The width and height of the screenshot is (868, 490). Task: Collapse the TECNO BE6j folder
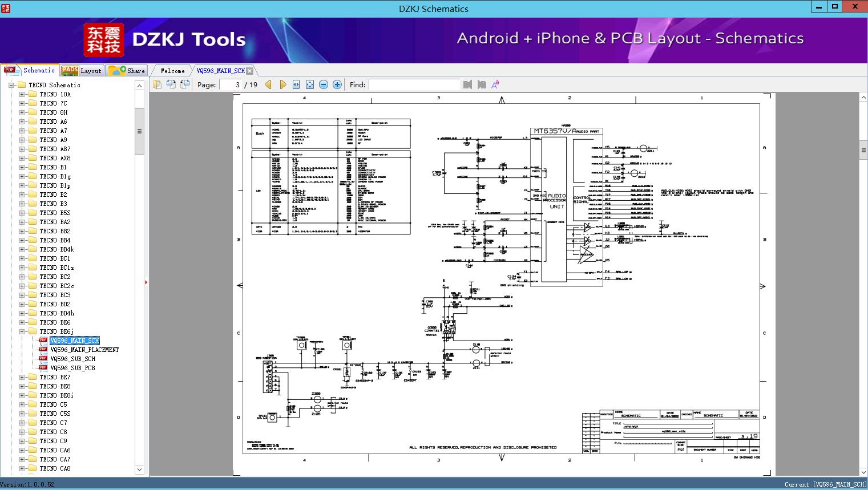pyautogui.click(x=22, y=331)
